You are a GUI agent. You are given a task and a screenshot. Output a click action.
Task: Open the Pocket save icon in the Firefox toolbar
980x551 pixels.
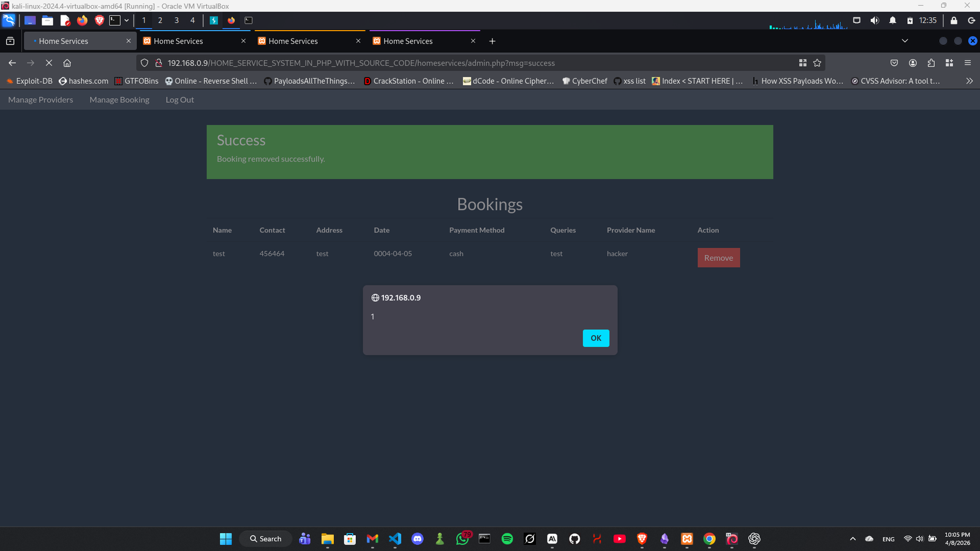tap(894, 63)
